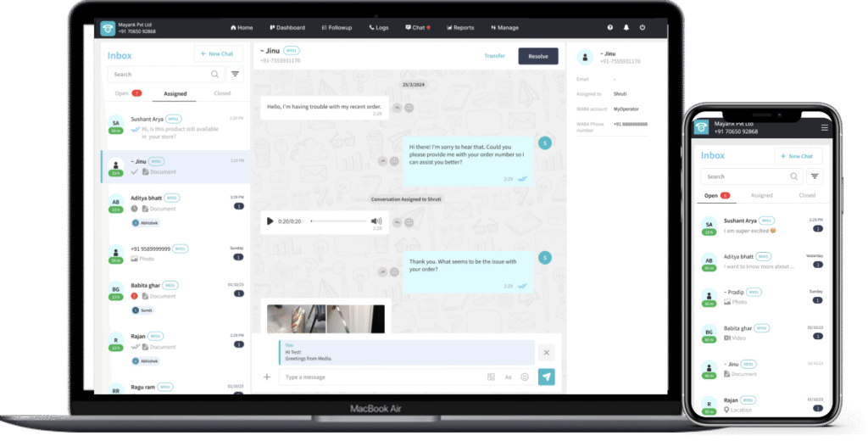Open the left image thumbnail in chat
The width and height of the screenshot is (868, 447).
[296, 318]
